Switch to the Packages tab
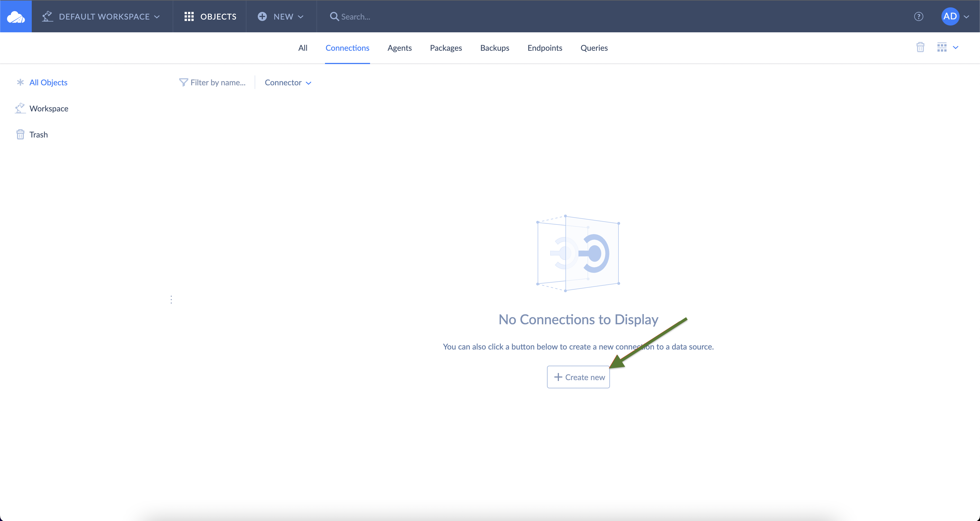This screenshot has width=980, height=521. (446, 48)
